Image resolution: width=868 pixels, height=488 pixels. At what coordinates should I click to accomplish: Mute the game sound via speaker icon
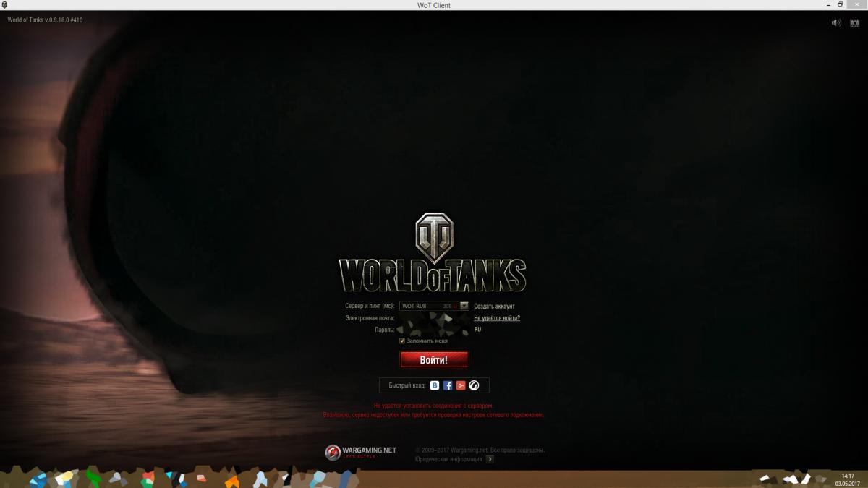pos(836,22)
